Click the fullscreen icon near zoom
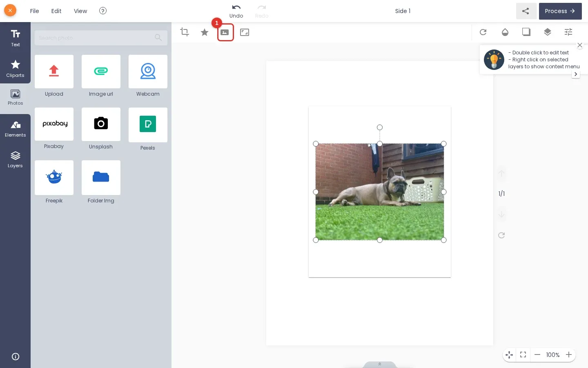Viewport: 588px width, 368px height. pyautogui.click(x=523, y=355)
